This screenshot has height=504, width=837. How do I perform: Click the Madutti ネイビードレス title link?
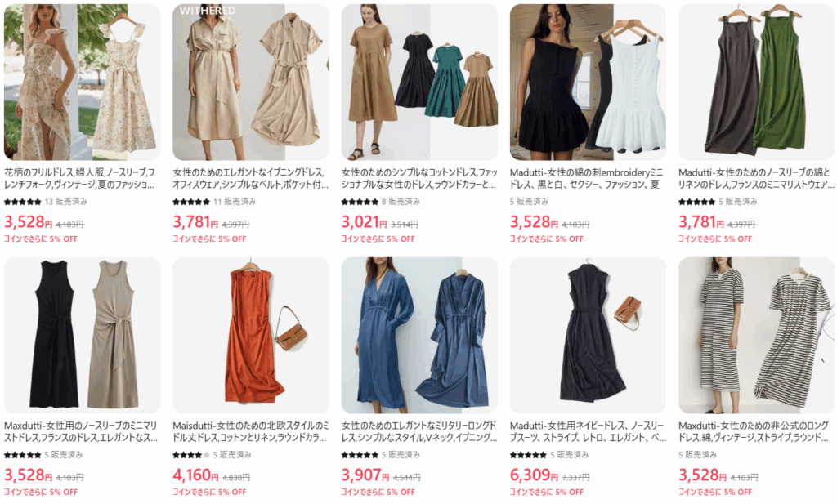pyautogui.click(x=588, y=432)
